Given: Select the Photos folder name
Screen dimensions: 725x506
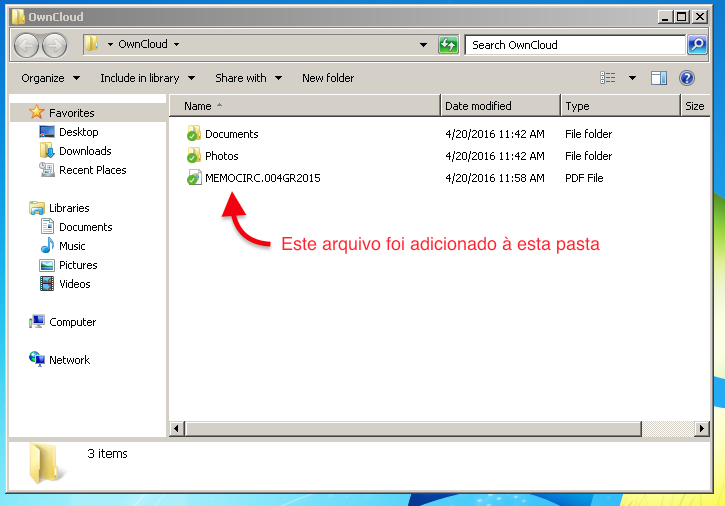Looking at the screenshot, I should tap(221, 156).
